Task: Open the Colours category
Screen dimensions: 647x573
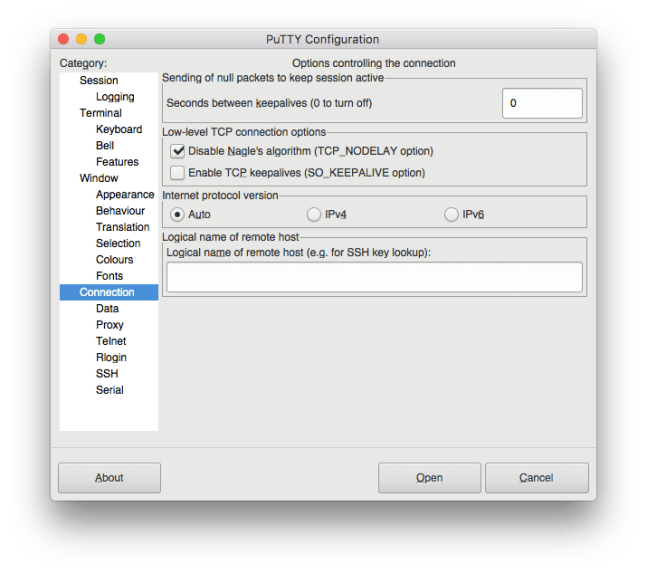Action: pos(114,260)
